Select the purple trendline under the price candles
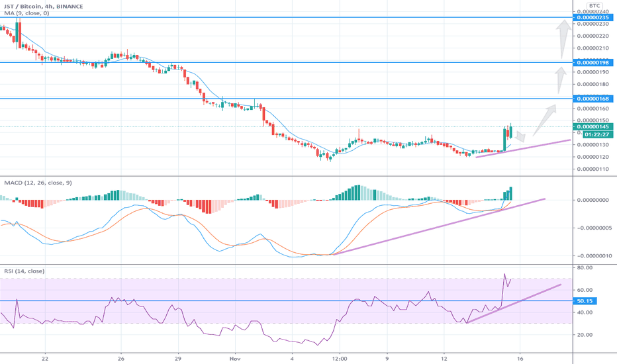617x364 pixels. click(524, 148)
